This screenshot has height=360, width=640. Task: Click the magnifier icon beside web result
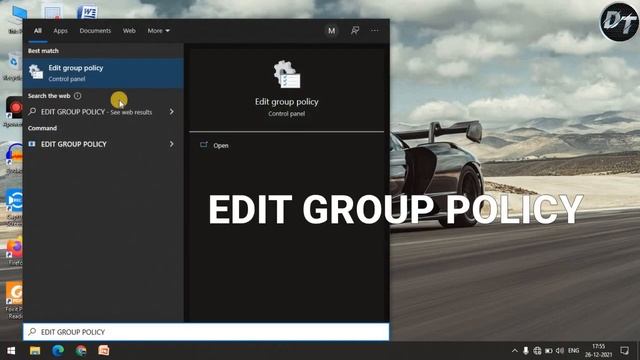click(x=32, y=111)
